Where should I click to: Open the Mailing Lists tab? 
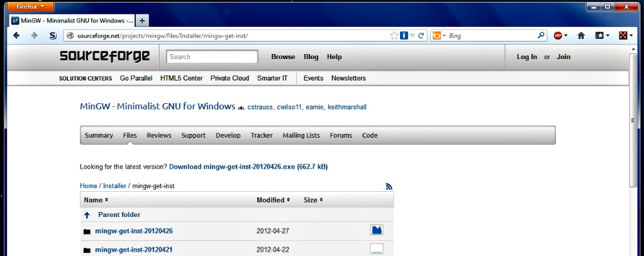[x=301, y=135]
